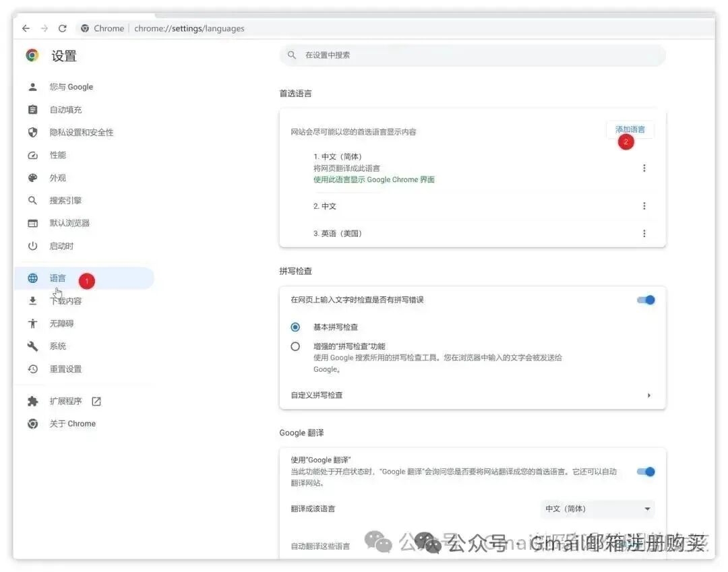Select the 无障碍 accessibility icon

pyautogui.click(x=33, y=323)
